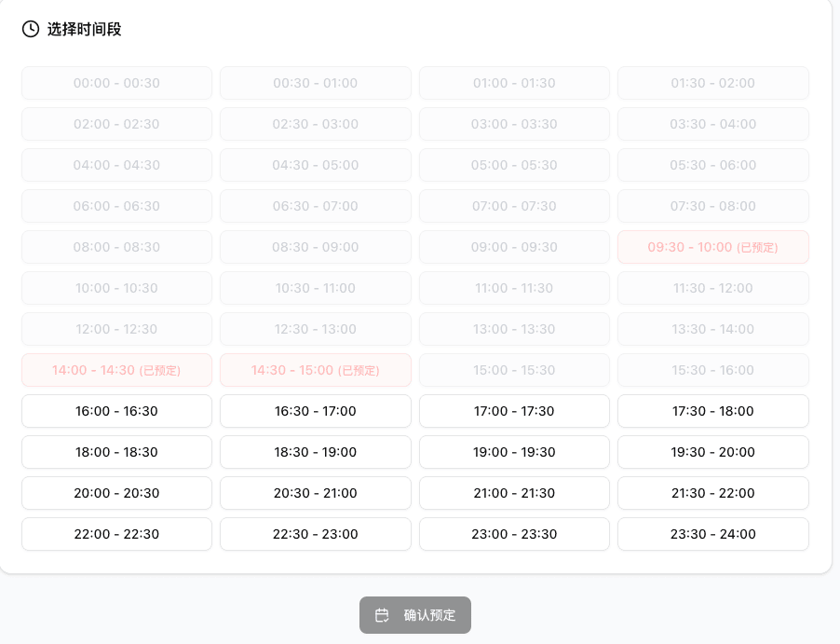Screen dimensions: 840x644
Task: Click the calendar icon on the confirm button
Action: pyautogui.click(x=383, y=615)
